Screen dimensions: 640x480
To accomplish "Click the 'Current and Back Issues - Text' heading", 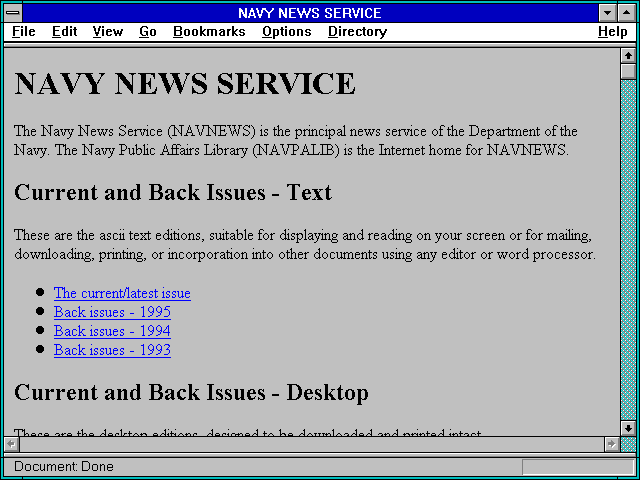I will [173, 192].
